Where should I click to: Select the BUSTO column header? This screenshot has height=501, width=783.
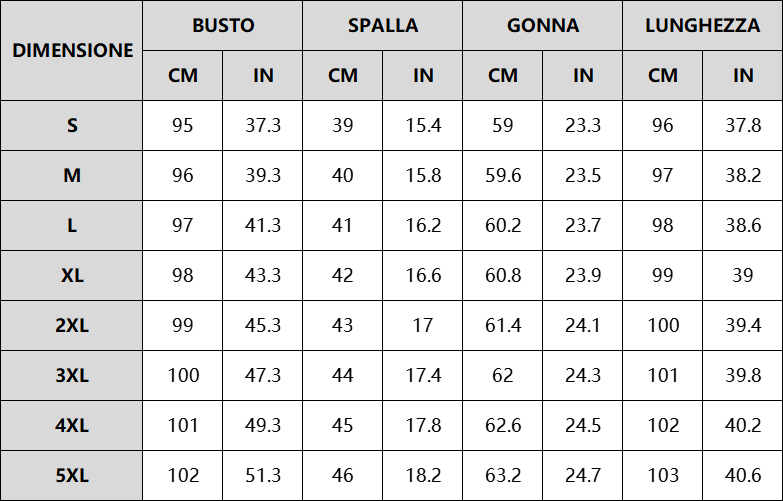click(223, 25)
